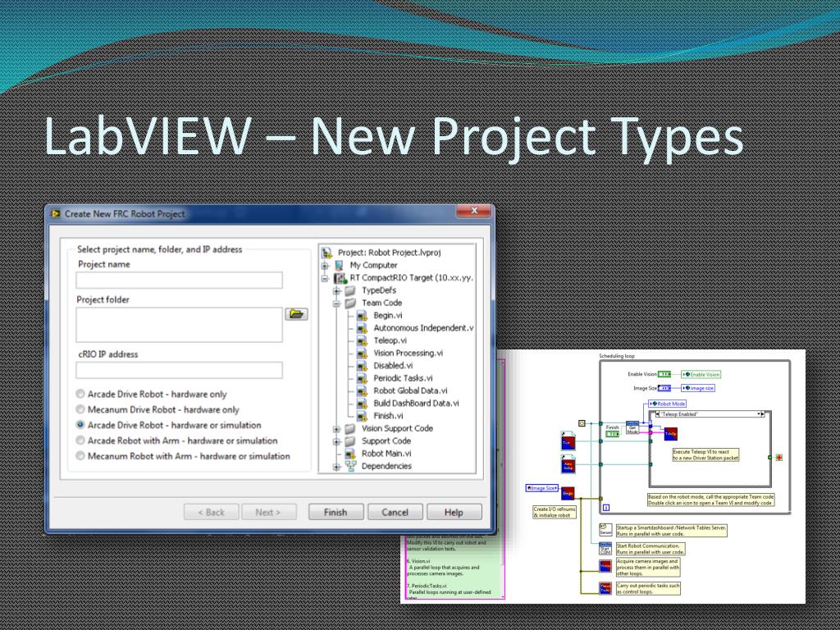The height and width of the screenshot is (630, 840).
Task: Select Mecanum Robot with Arm option
Action: (80, 456)
